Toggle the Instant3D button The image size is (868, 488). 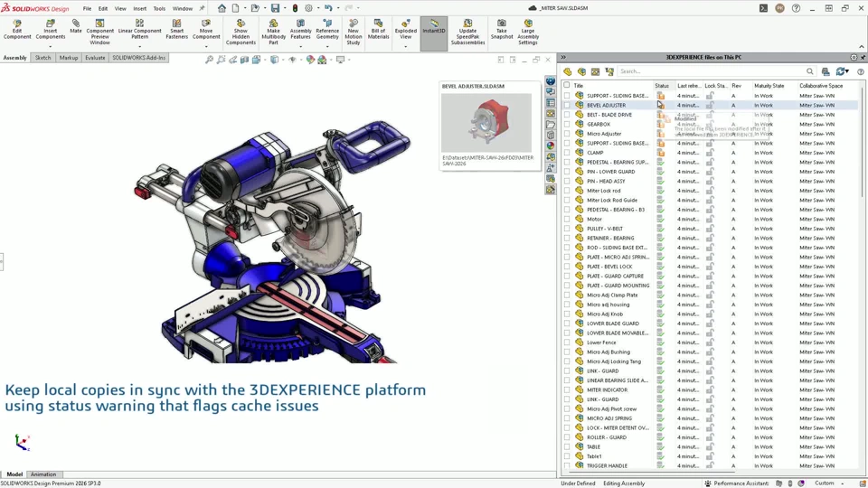point(434,33)
